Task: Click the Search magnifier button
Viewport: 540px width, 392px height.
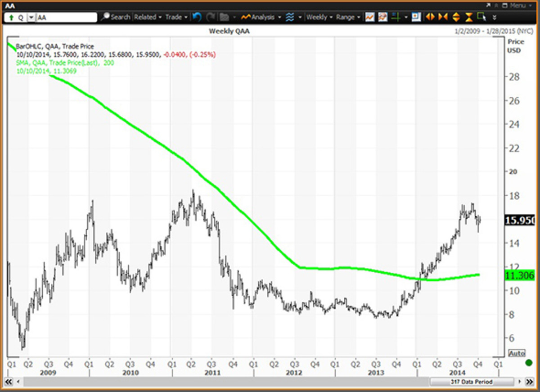Action: pos(115,17)
